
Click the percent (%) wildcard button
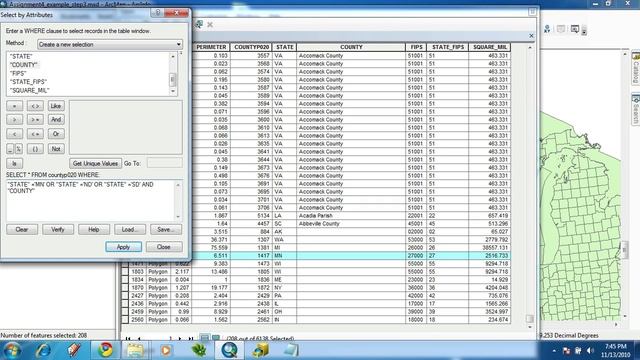pos(19,149)
